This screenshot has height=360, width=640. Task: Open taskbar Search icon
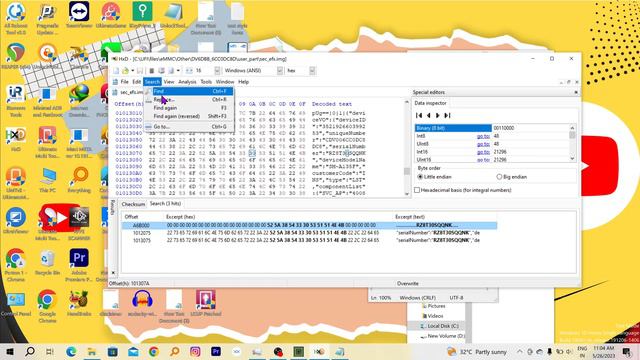tap(30, 351)
